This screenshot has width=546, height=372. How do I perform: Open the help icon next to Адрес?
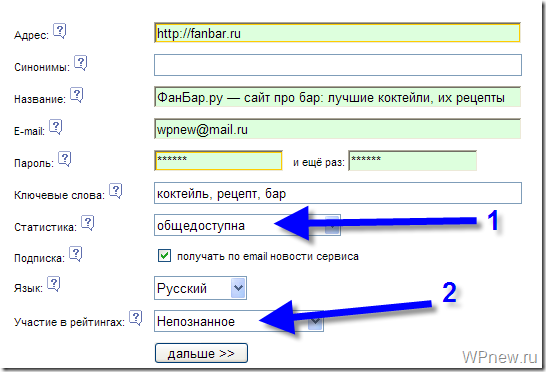pos(60,31)
